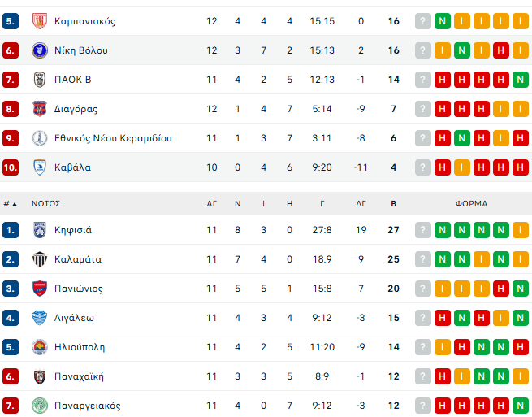Click the question mark form box for Κηφισιά
This screenshot has width=532, height=417.
(422, 230)
